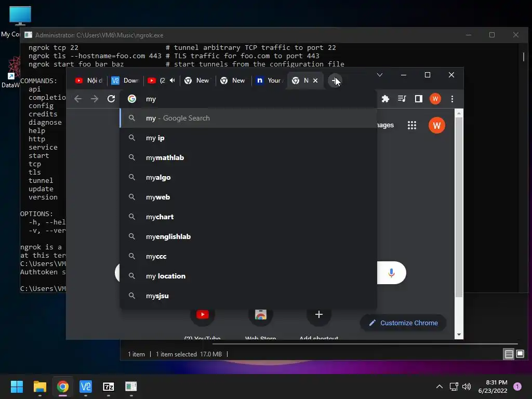Click the address bar with 'my'
This screenshot has width=532, height=399.
(248, 99)
